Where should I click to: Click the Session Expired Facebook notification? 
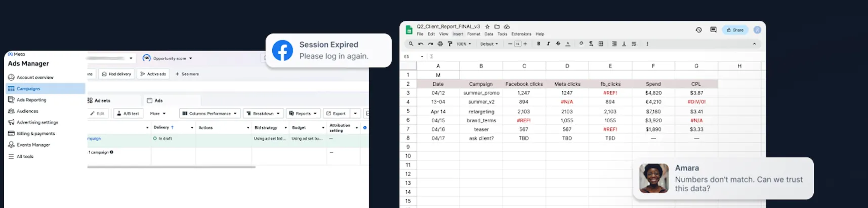[x=328, y=50]
